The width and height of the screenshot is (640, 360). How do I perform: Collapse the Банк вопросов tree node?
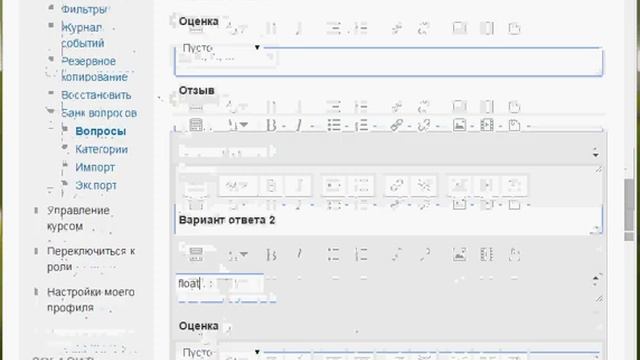51,111
